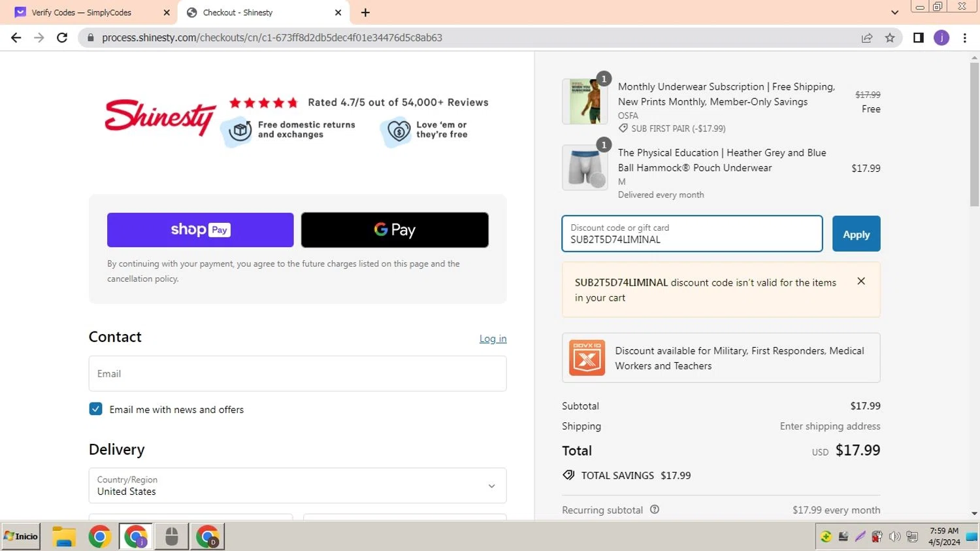980x551 pixels.
Task: Open the volume control in tray
Action: [894, 537]
